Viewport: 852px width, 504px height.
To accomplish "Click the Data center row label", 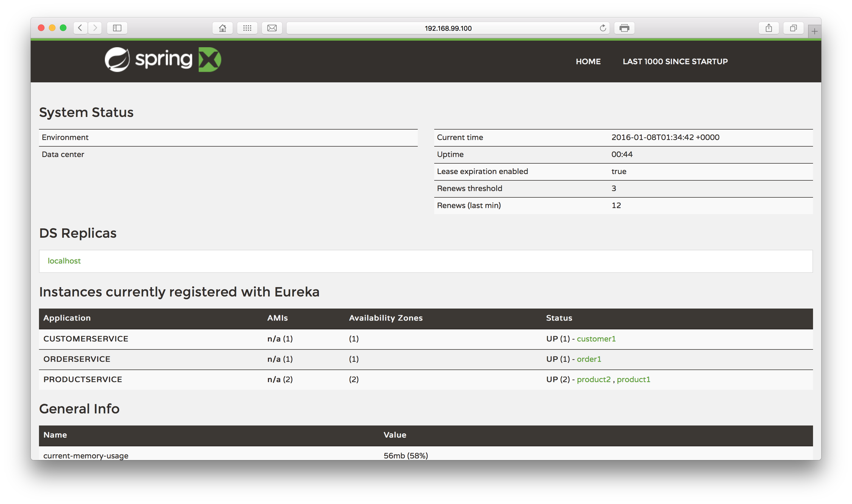I will pos(63,154).
